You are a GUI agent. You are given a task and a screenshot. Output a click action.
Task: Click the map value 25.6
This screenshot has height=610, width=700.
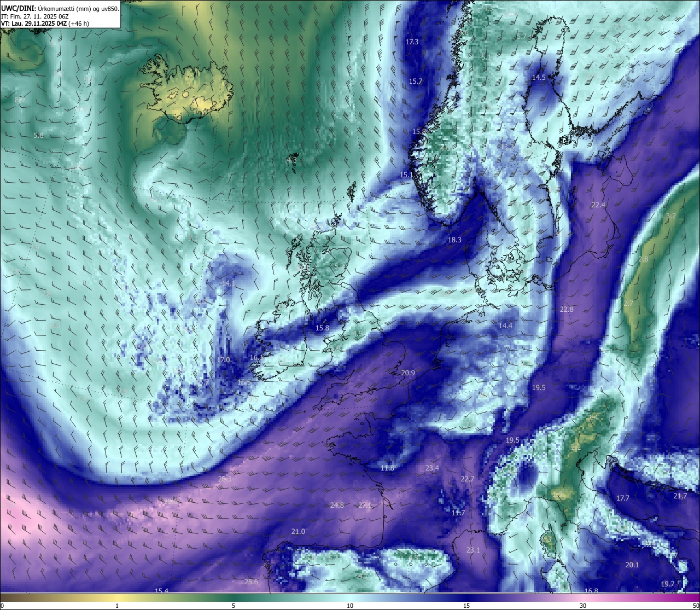coord(251,582)
